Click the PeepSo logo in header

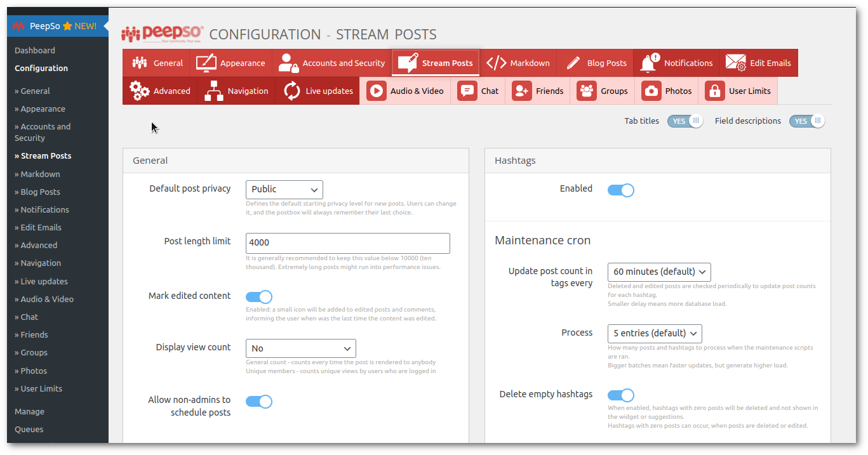tap(163, 34)
